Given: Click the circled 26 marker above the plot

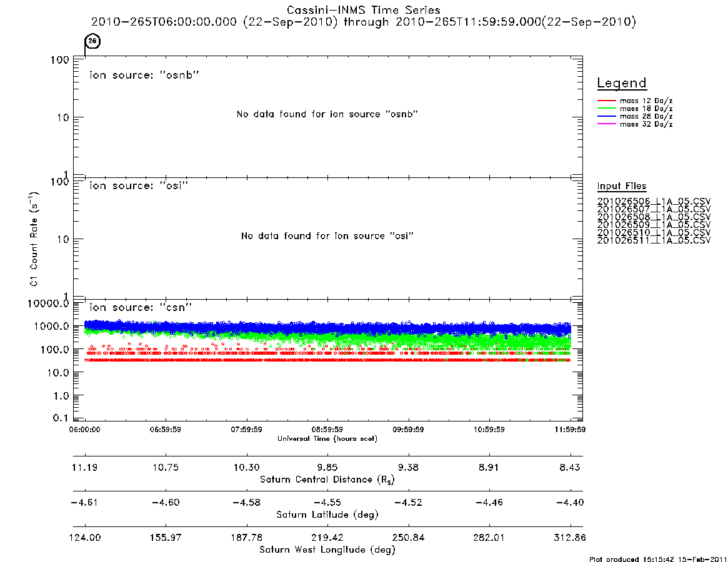Looking at the screenshot, I should pyautogui.click(x=92, y=41).
